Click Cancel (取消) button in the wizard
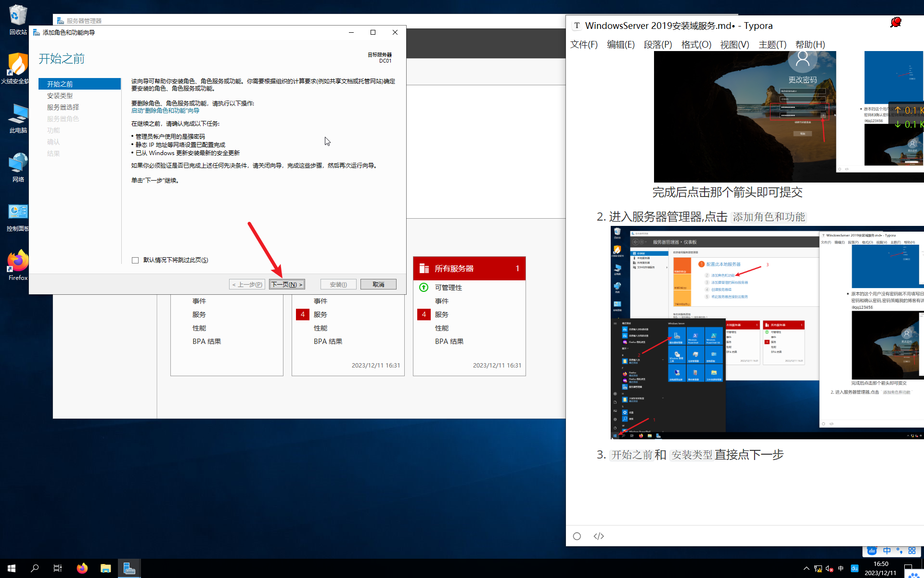 tap(378, 284)
